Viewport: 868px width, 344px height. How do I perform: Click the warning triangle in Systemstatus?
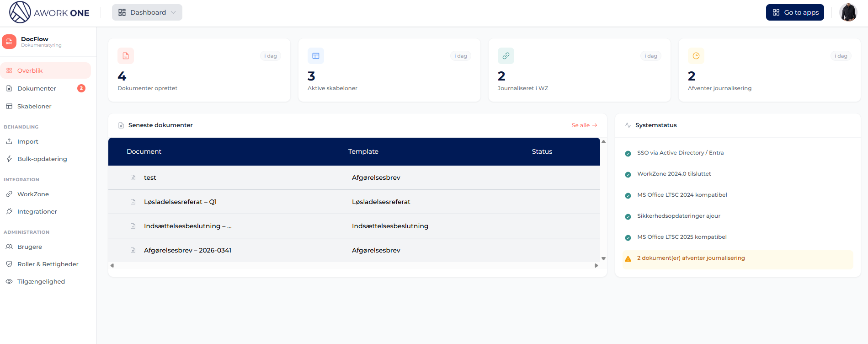[x=628, y=258]
